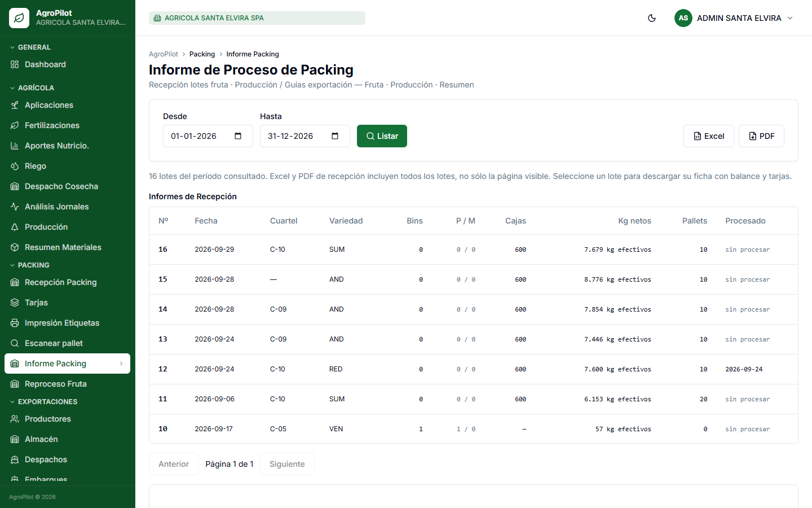Open the ADMIN SANTA ELVIRA user dropdown
812x508 pixels.
(734, 18)
